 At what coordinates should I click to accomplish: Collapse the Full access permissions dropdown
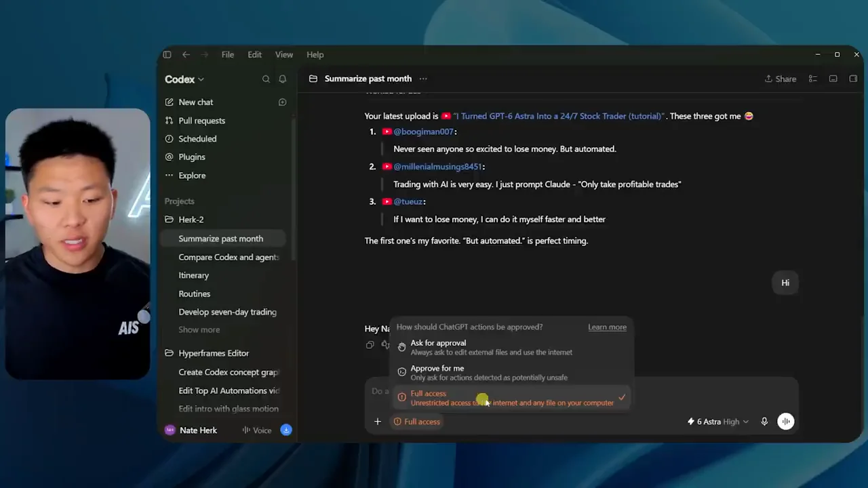[417, 422]
